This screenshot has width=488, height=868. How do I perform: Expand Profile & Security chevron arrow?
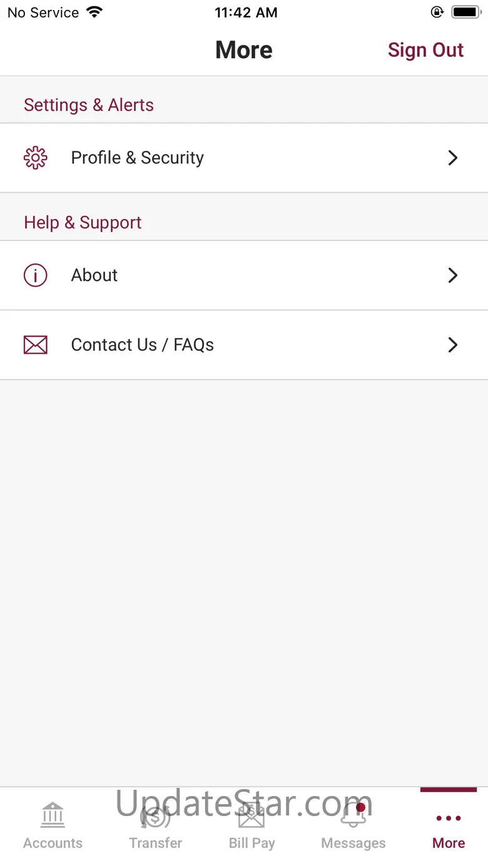[x=453, y=158]
